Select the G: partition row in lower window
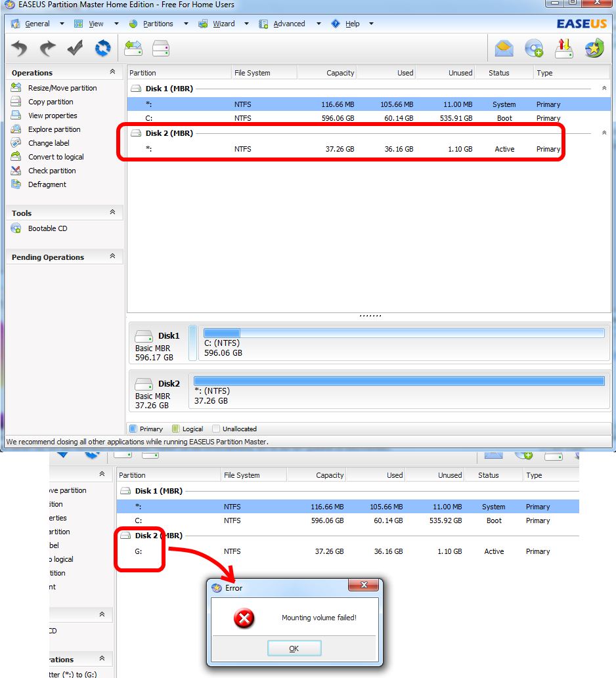The height and width of the screenshot is (678, 616). (x=348, y=551)
